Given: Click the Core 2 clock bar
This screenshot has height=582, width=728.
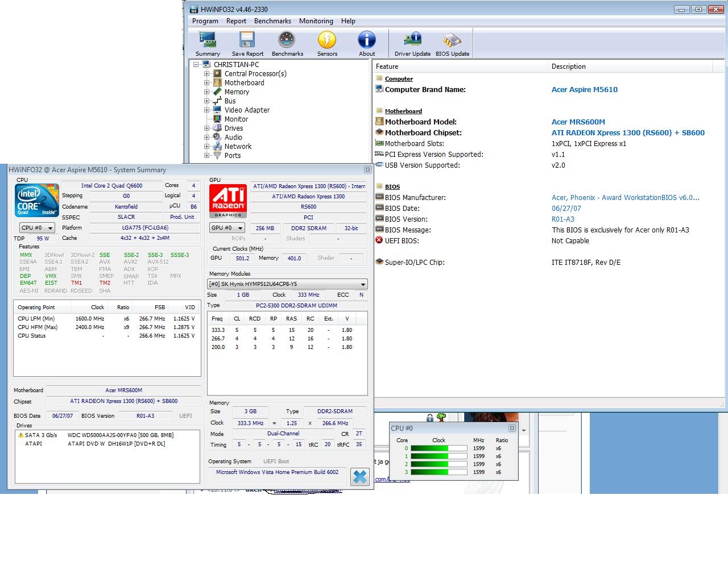Looking at the screenshot, I should pyautogui.click(x=439, y=464).
